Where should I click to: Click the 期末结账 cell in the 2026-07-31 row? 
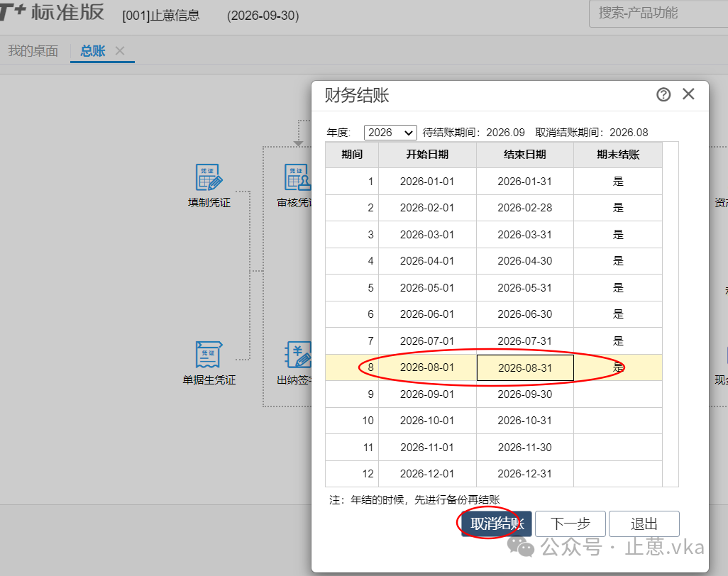click(618, 341)
